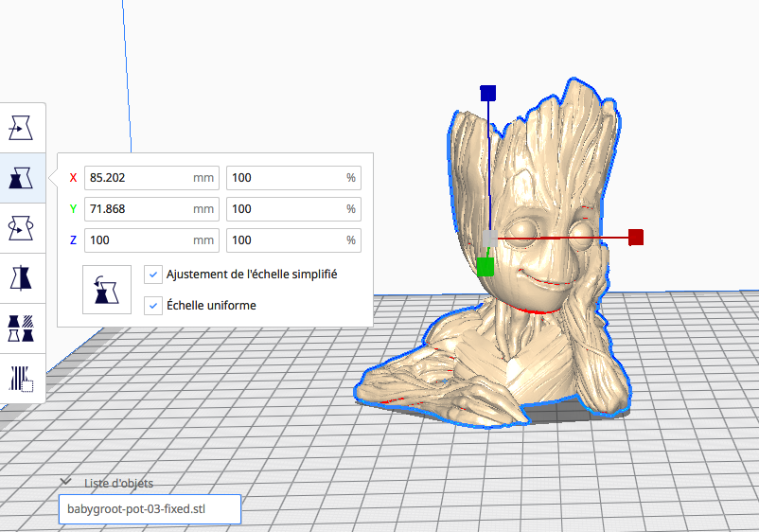This screenshot has height=532, width=759.
Task: Click the red X-axis scale handle
Action: click(x=636, y=238)
